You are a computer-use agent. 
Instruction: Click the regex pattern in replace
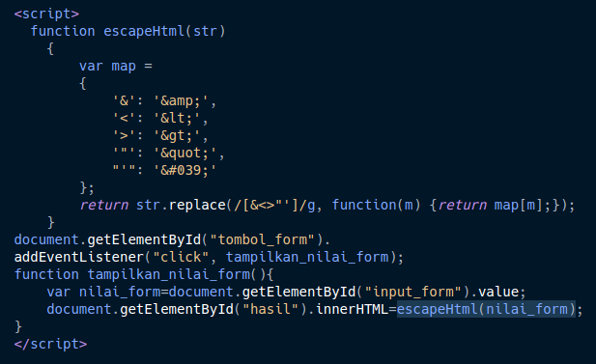click(274, 206)
